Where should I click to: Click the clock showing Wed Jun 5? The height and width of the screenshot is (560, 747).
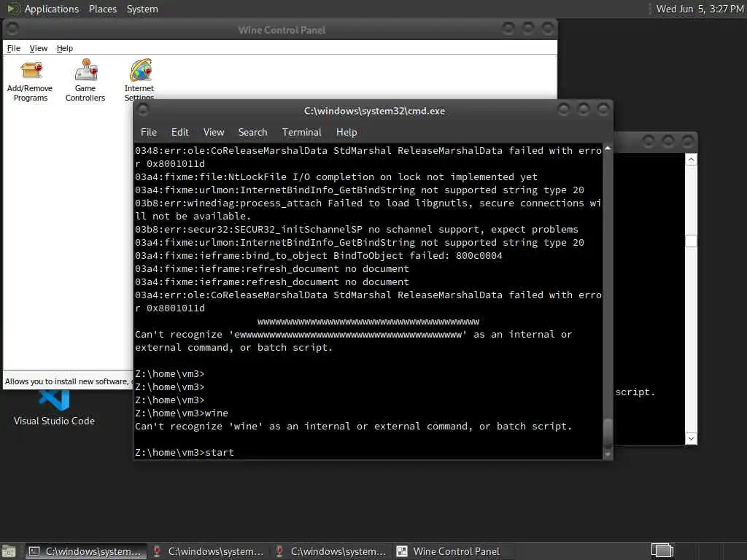[x=700, y=9]
